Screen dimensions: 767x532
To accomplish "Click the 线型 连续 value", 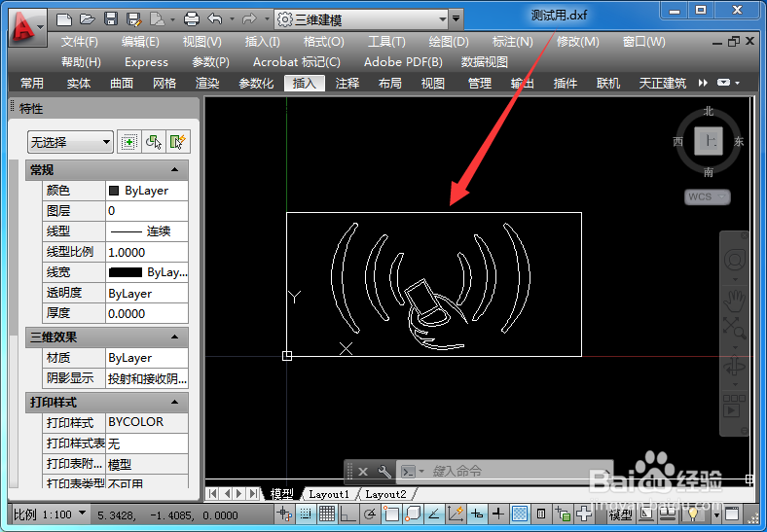I will coord(147,231).
